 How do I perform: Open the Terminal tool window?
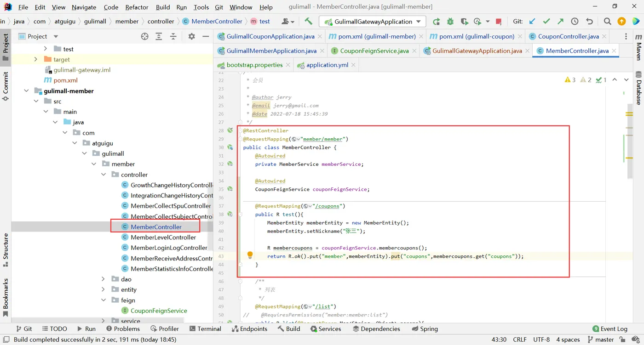205,328
